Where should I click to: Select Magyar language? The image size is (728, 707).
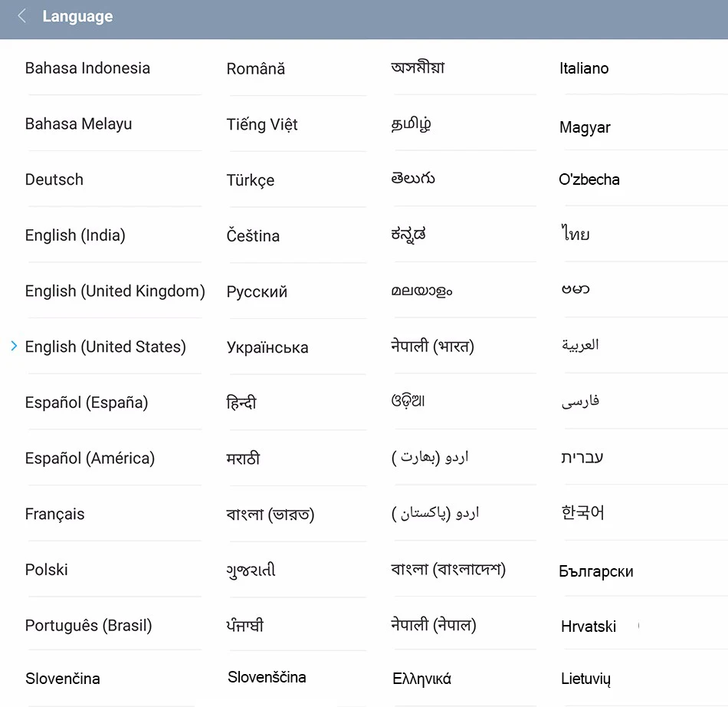[585, 127]
